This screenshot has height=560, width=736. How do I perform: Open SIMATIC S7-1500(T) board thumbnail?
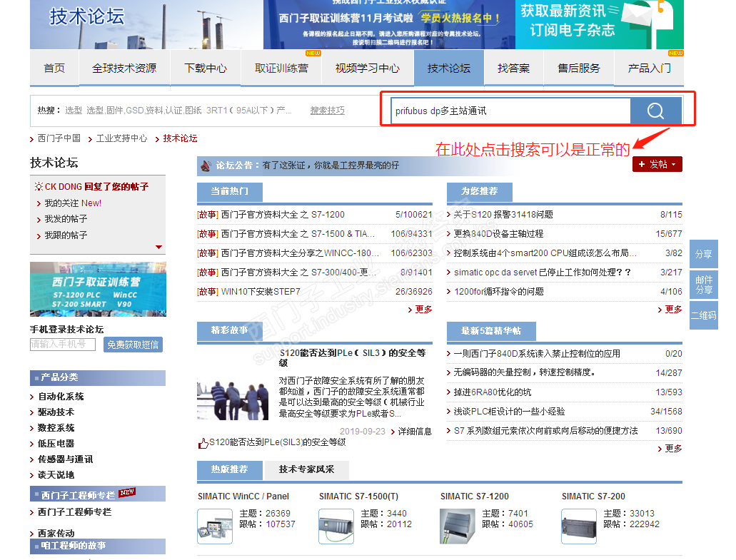pyautogui.click(x=336, y=526)
